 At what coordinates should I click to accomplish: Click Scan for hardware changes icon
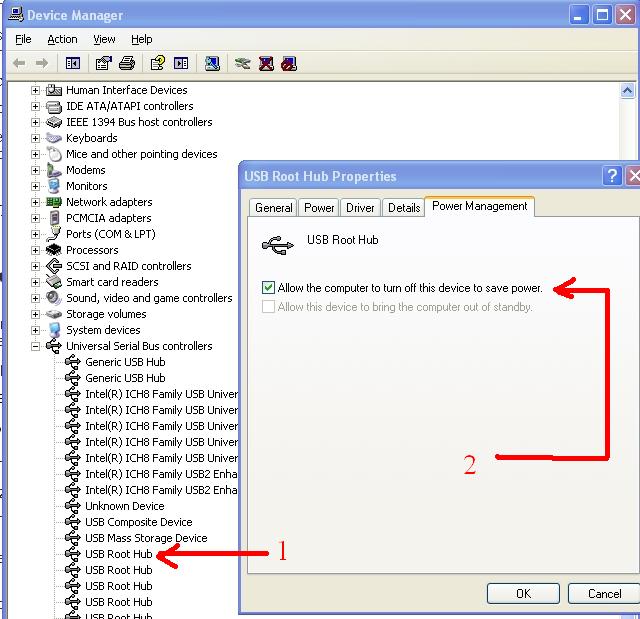coord(212,63)
